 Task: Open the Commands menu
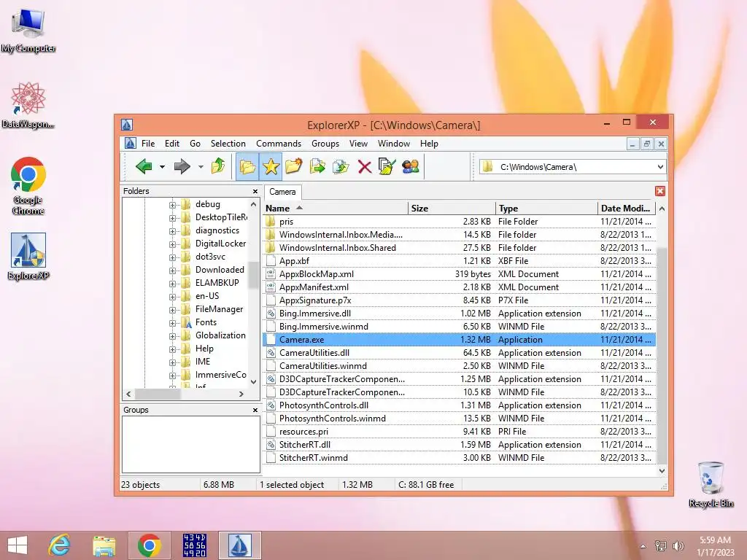coord(279,144)
